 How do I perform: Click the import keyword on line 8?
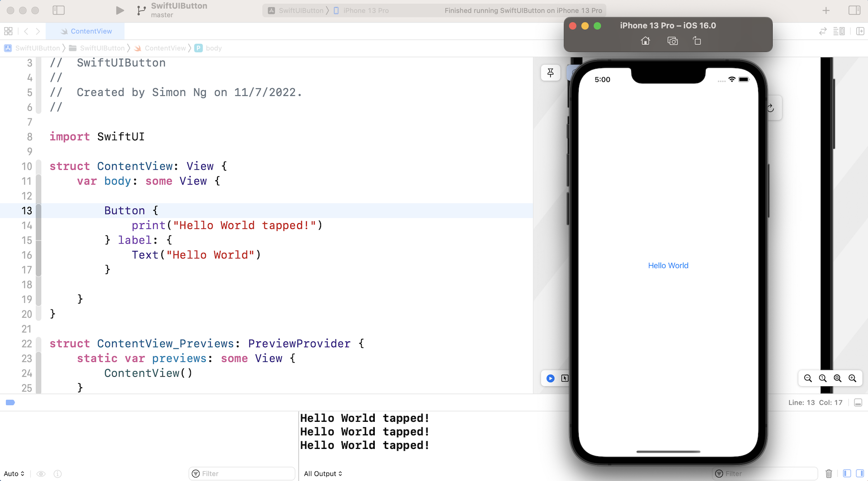pos(70,137)
